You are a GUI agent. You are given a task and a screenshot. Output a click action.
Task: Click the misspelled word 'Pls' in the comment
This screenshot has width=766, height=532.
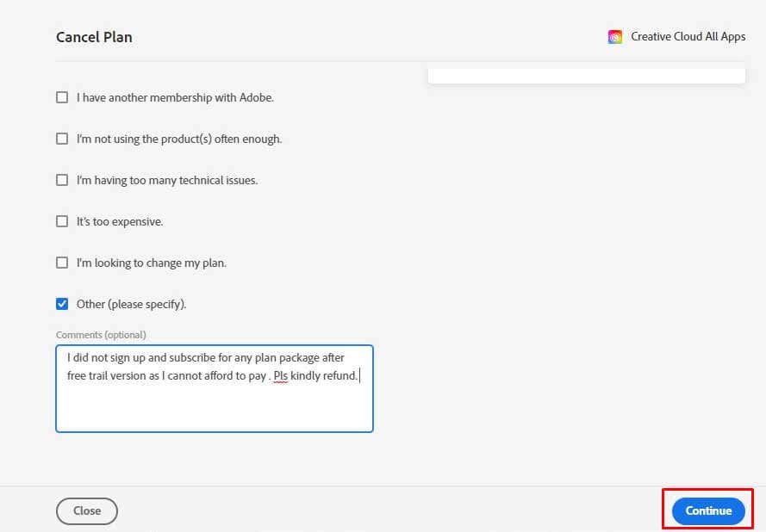(x=280, y=376)
